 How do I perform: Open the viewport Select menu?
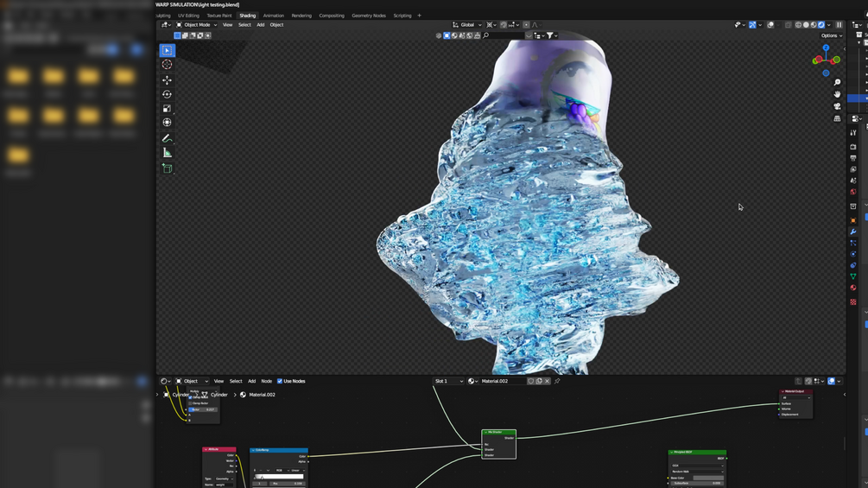click(244, 25)
